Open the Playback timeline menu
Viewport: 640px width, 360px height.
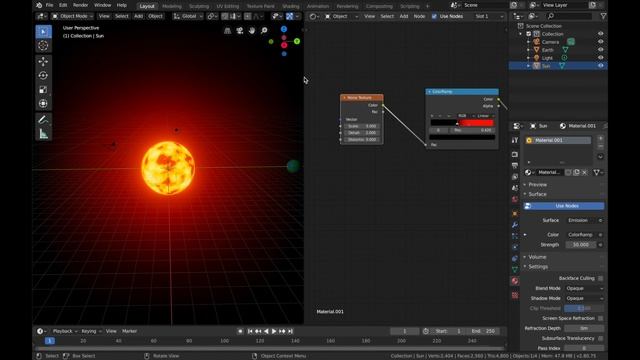click(x=65, y=331)
